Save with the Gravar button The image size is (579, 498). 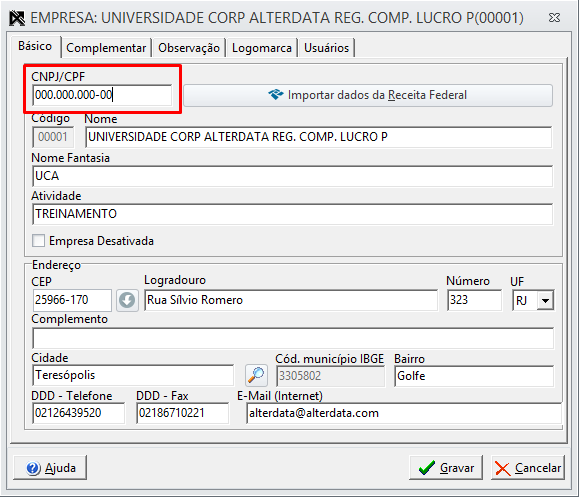click(x=446, y=468)
